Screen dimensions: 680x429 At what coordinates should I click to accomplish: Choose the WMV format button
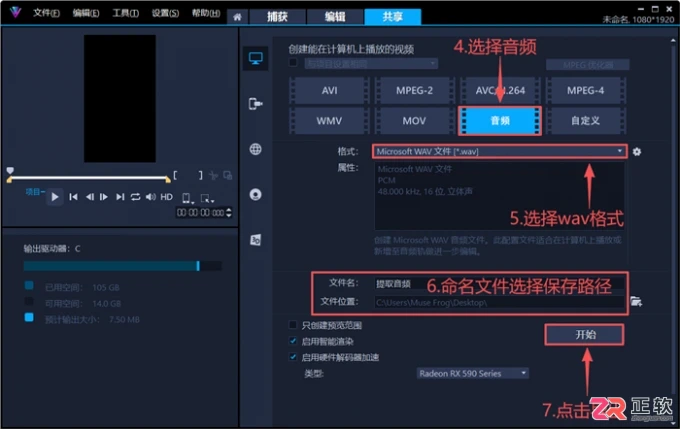[x=329, y=121]
